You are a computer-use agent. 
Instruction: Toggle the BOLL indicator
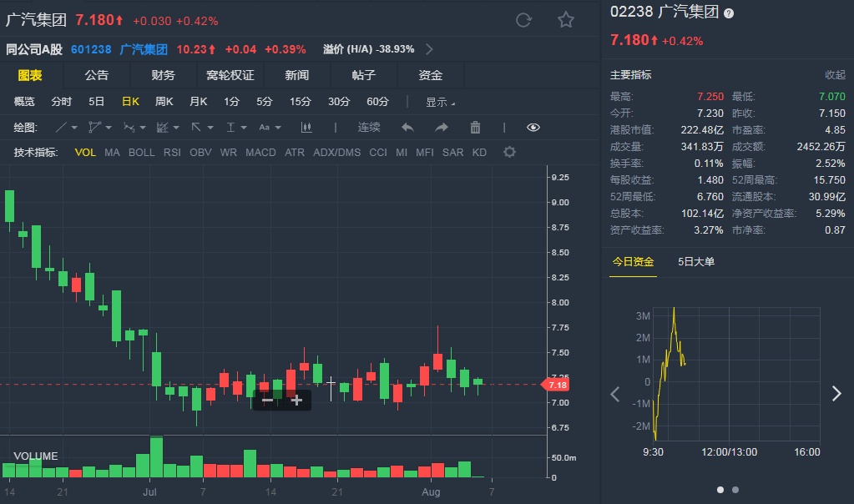coord(142,153)
